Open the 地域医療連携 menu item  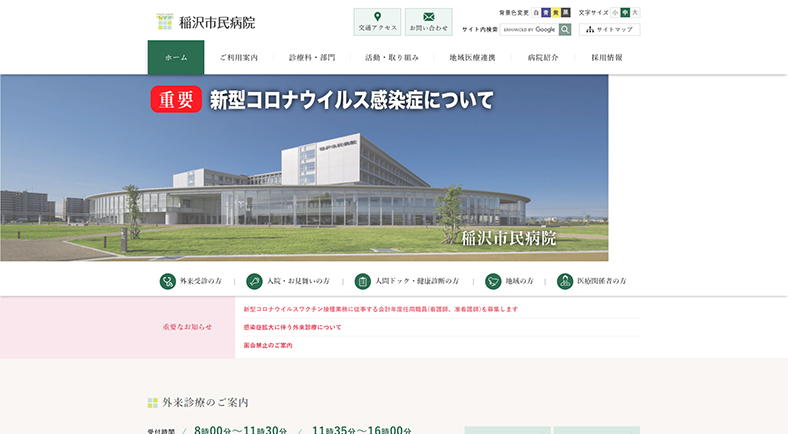pos(472,58)
